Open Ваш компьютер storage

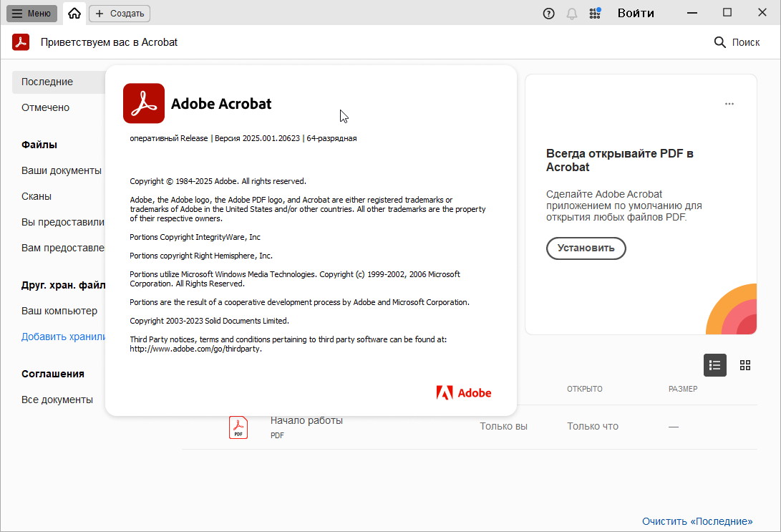pyautogui.click(x=59, y=311)
